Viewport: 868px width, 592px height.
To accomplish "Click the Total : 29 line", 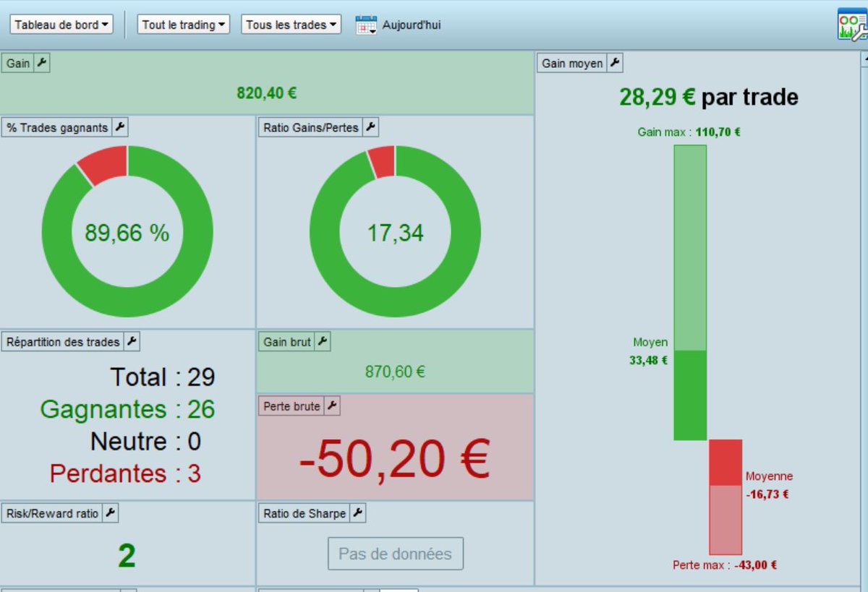I will pyautogui.click(x=163, y=377).
